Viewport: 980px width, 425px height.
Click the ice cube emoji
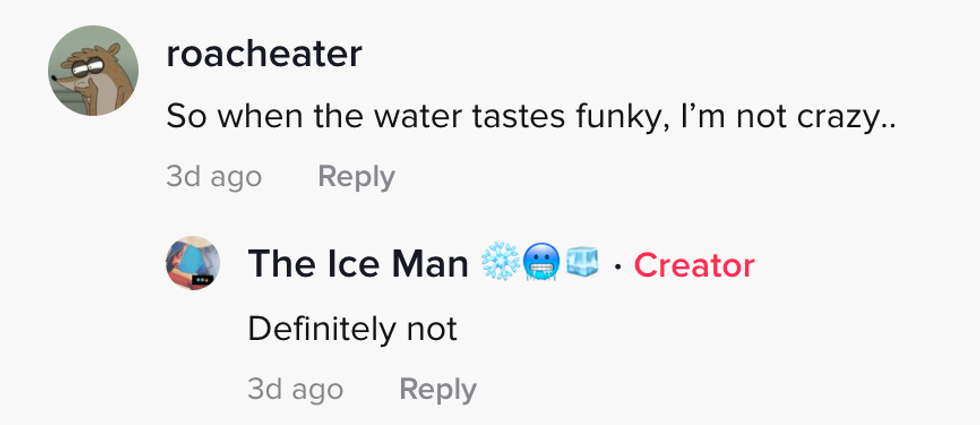point(582,263)
